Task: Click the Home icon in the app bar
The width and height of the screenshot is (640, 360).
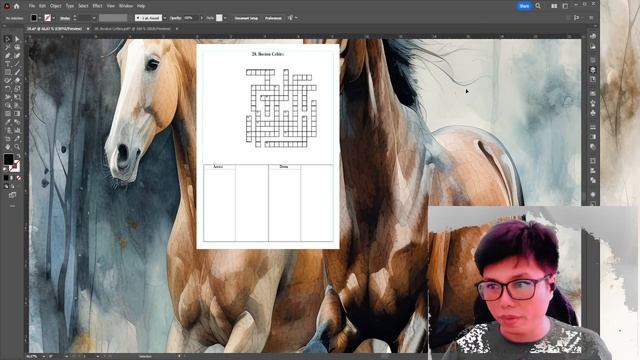Action: (16, 6)
